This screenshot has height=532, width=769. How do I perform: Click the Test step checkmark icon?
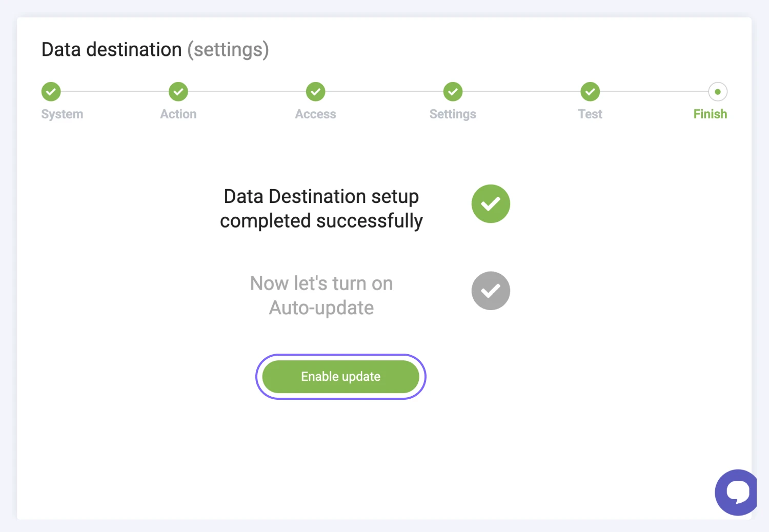[590, 92]
